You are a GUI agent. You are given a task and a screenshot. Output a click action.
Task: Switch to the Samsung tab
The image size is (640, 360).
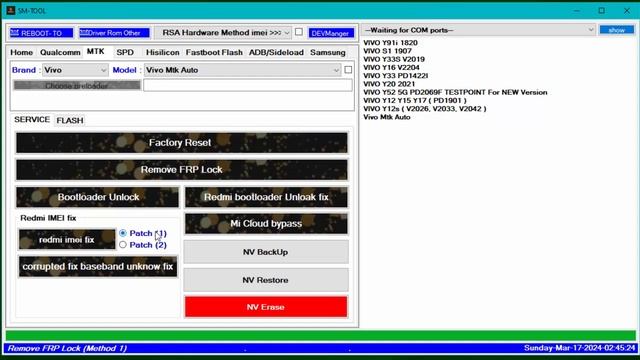[328, 53]
